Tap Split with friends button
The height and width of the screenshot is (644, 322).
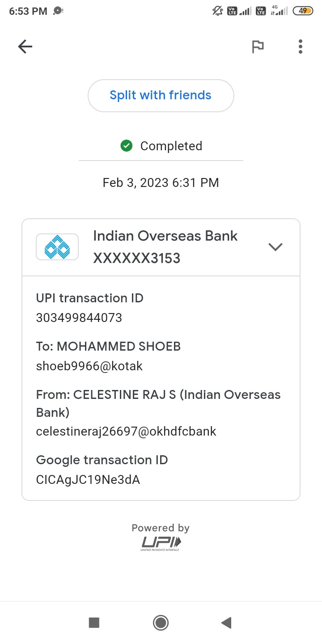coord(161,95)
